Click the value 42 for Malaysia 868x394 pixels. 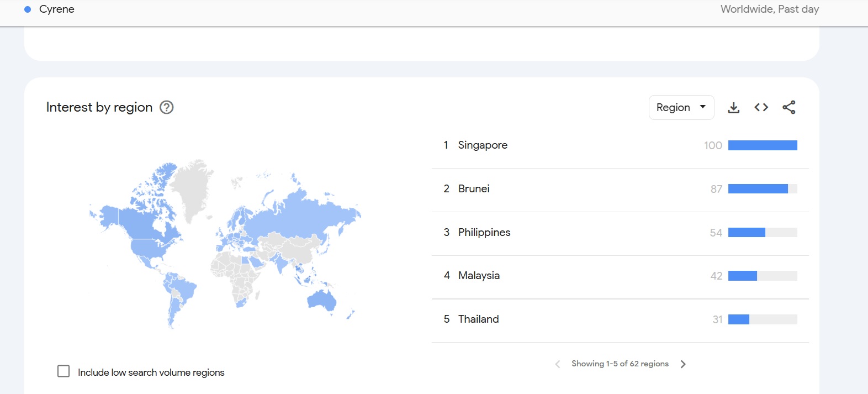coord(716,276)
